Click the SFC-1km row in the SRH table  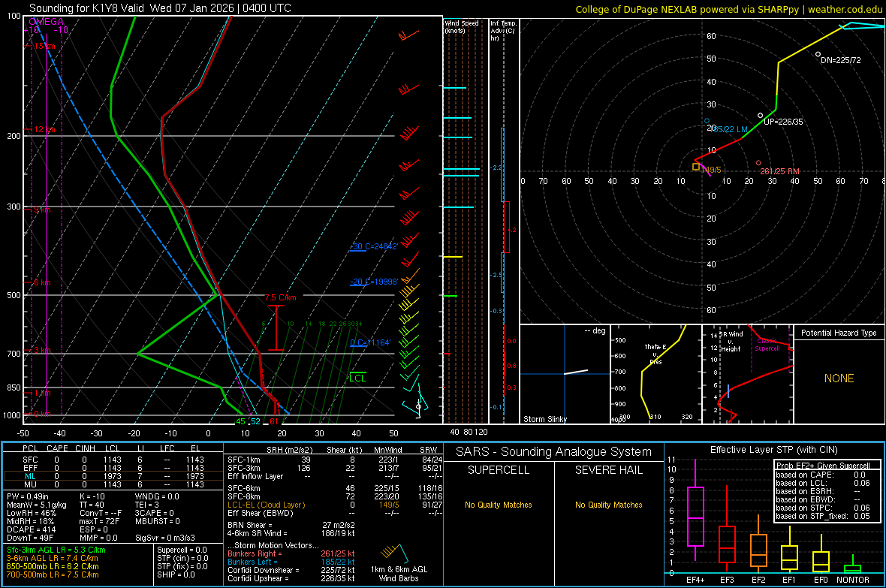coord(335,460)
